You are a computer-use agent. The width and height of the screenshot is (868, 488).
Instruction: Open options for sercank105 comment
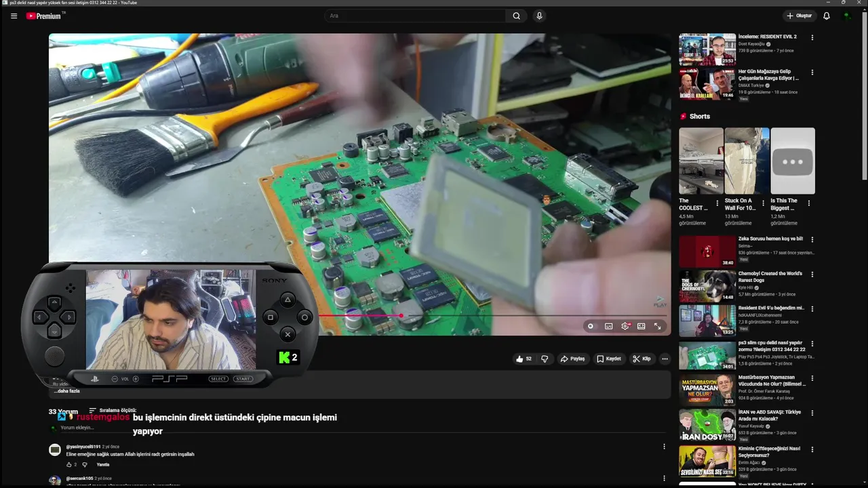pos(664,479)
